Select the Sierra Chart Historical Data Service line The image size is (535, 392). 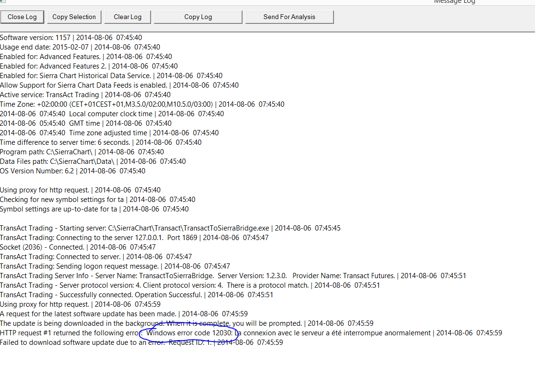111,76
